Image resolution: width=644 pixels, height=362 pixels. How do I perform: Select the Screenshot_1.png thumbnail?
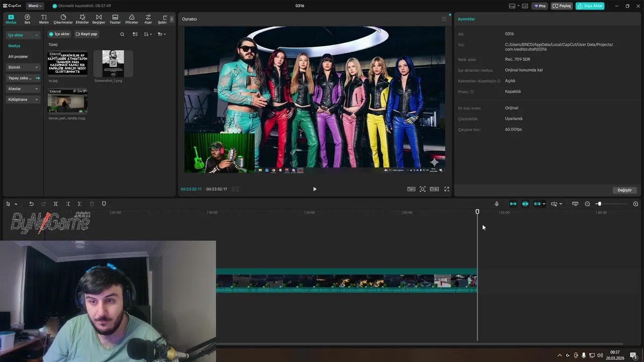tap(113, 63)
